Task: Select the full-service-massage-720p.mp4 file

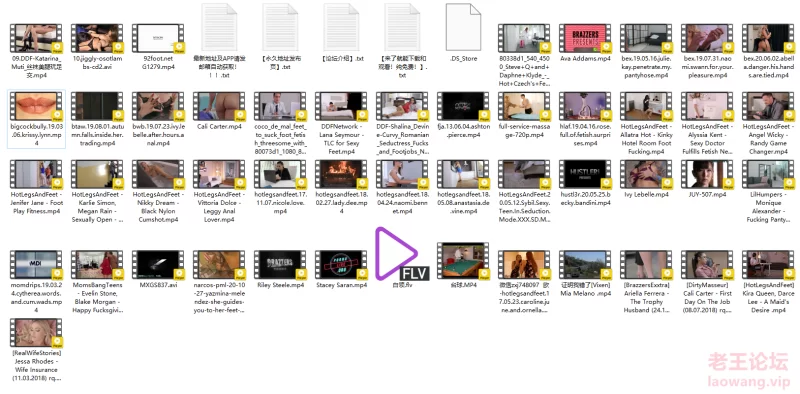Action: click(x=523, y=106)
